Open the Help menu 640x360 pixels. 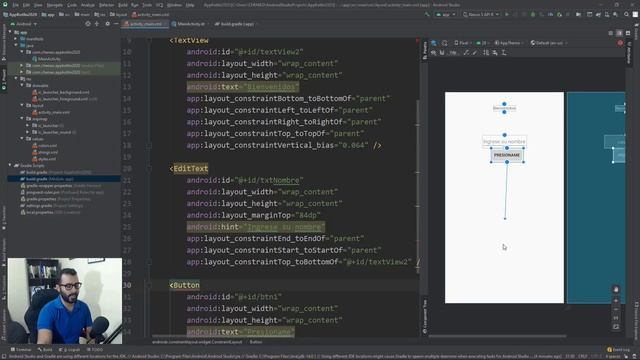[190, 5]
